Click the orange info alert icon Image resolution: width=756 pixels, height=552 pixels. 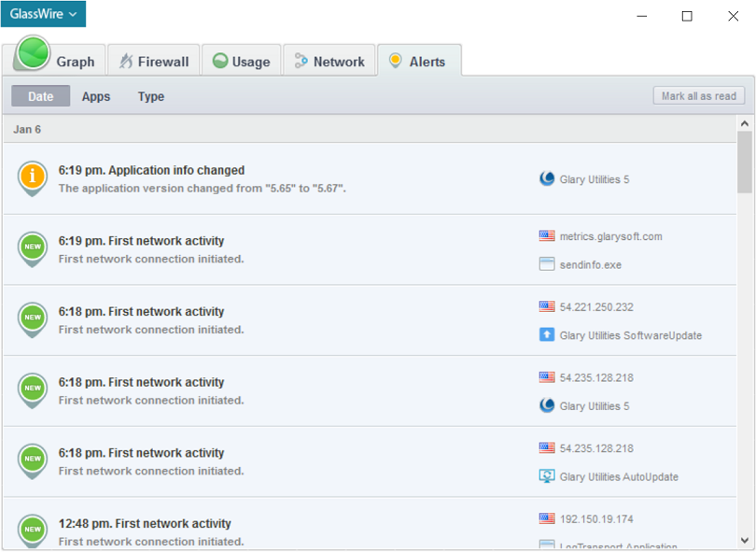coord(33,176)
